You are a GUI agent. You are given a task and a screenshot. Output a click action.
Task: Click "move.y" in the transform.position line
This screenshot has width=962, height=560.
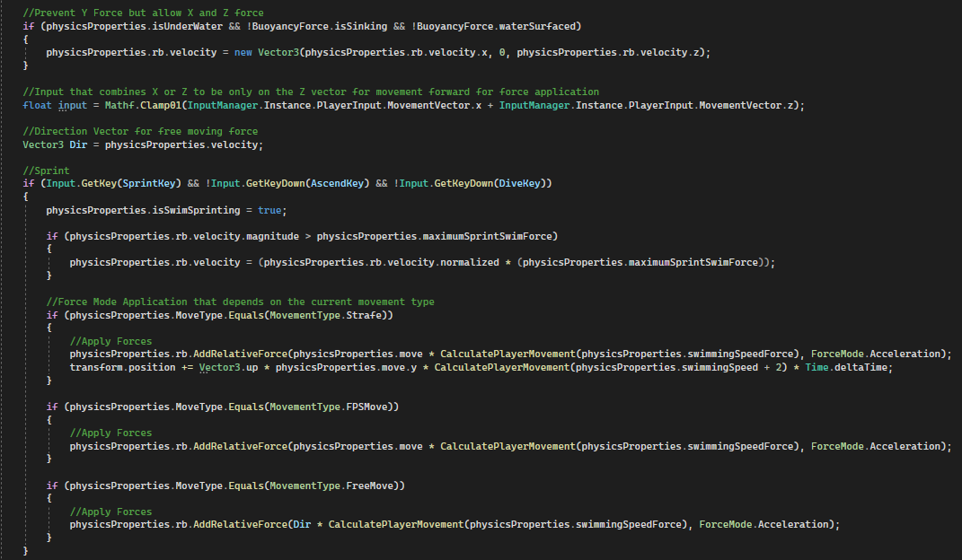400,368
